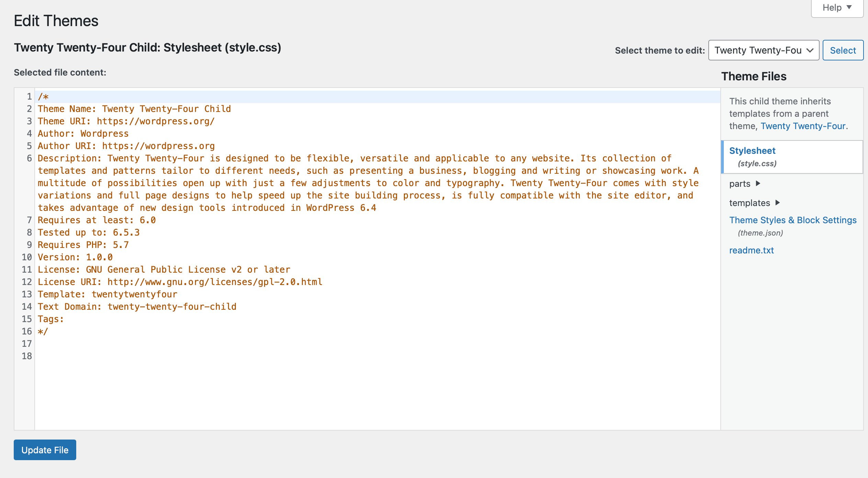Viewport: 868px width, 478px height.
Task: Select the Stylesheet style.css file
Action: click(752, 151)
